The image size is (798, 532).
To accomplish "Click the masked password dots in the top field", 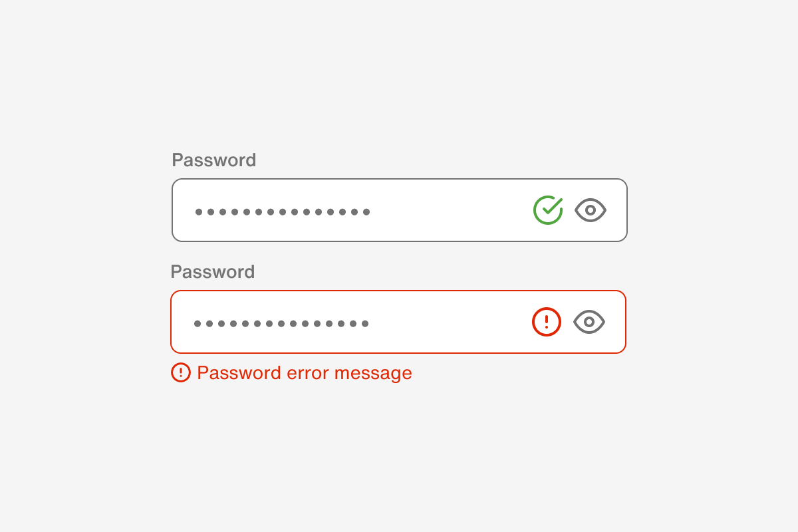I will click(x=282, y=211).
